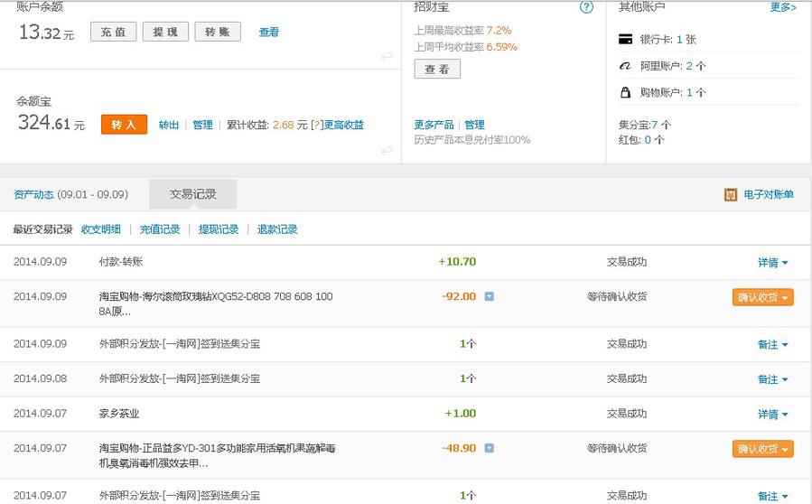Click the +10.70 amount
Image resolution: width=812 pixels, height=504 pixels.
point(457,262)
